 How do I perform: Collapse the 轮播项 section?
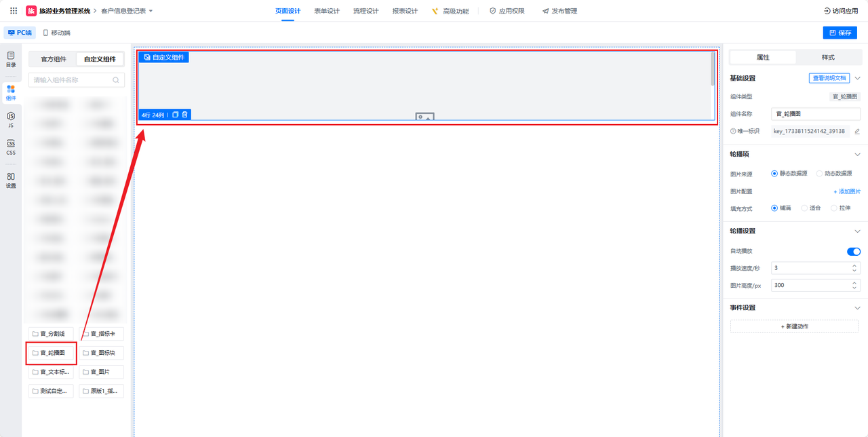857,154
